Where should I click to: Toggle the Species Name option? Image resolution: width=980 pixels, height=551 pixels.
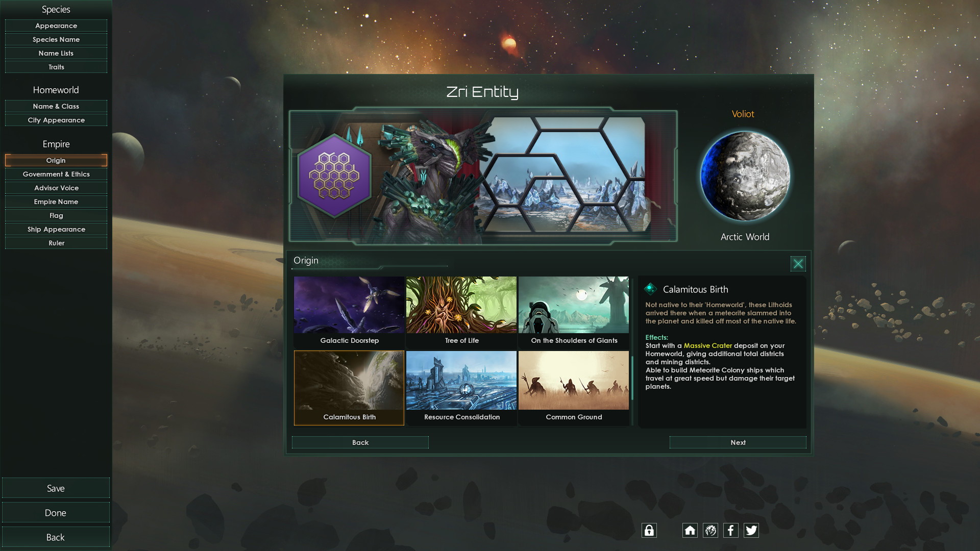(56, 39)
